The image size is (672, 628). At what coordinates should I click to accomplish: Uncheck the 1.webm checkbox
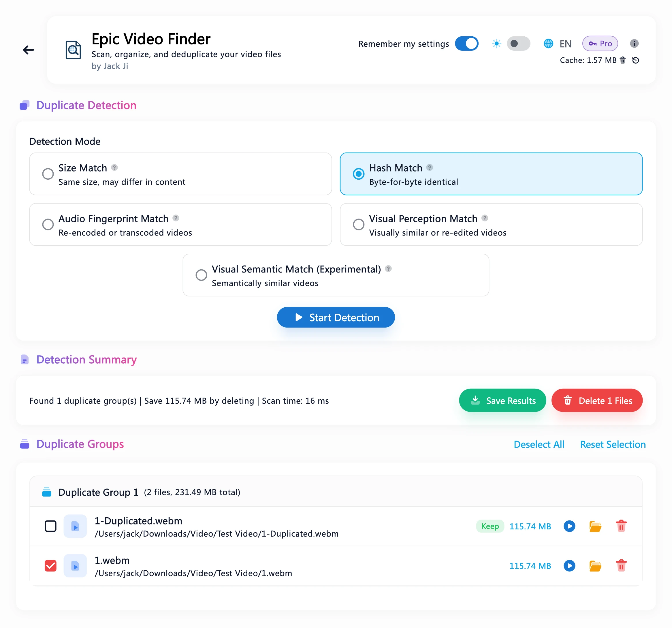[51, 566]
